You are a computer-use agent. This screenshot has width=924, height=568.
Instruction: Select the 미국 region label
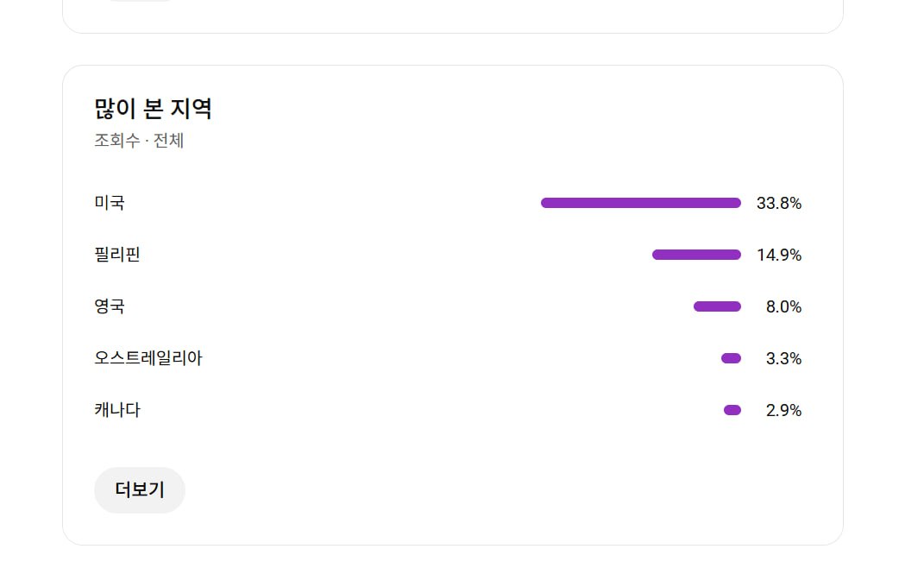click(x=110, y=203)
